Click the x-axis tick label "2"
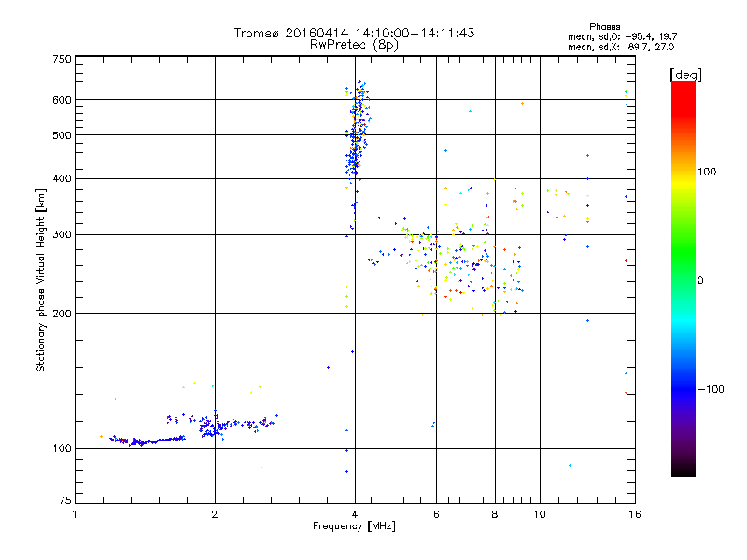 (x=215, y=514)
